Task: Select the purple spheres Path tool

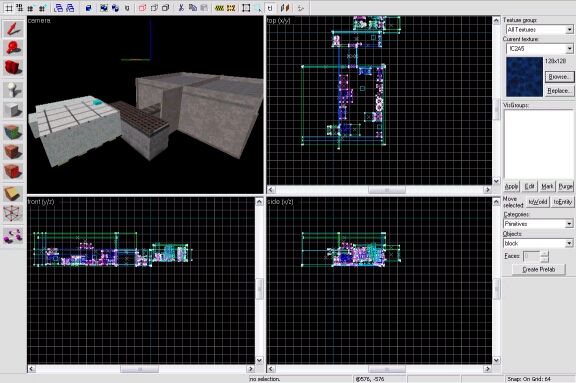Action: 13,235
